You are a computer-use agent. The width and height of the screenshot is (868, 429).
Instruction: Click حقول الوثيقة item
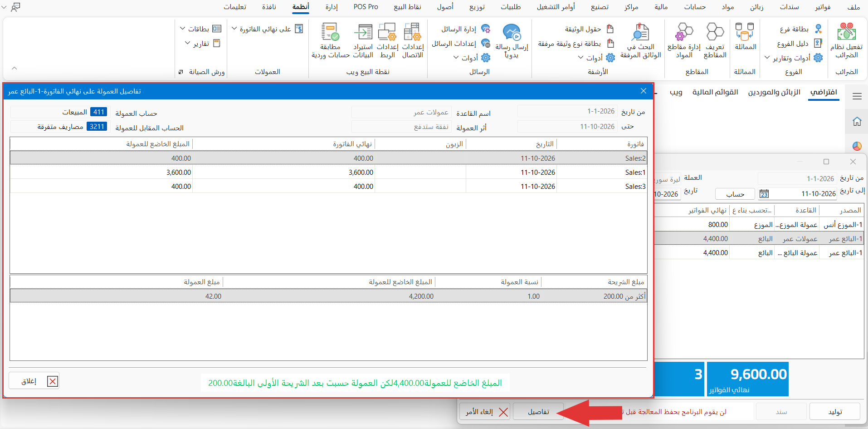click(589, 29)
